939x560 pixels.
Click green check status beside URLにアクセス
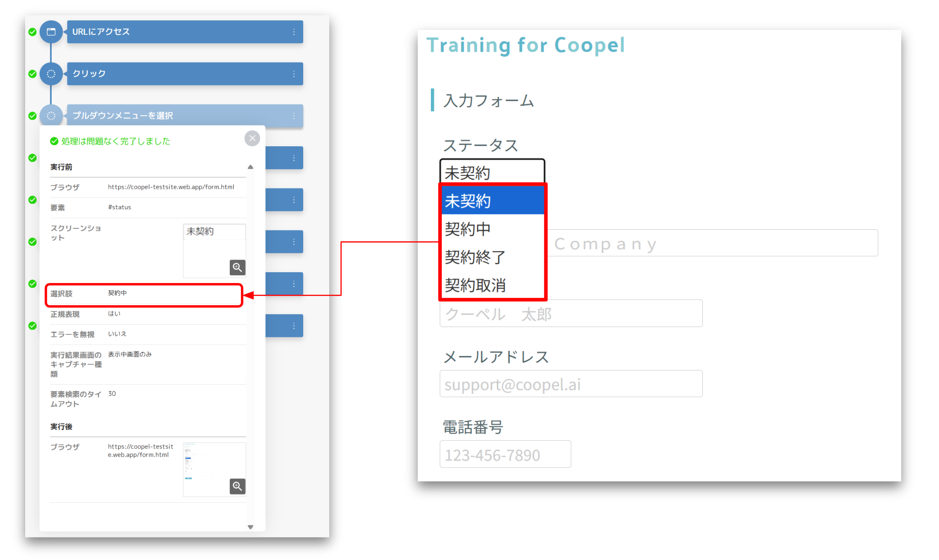tap(32, 32)
